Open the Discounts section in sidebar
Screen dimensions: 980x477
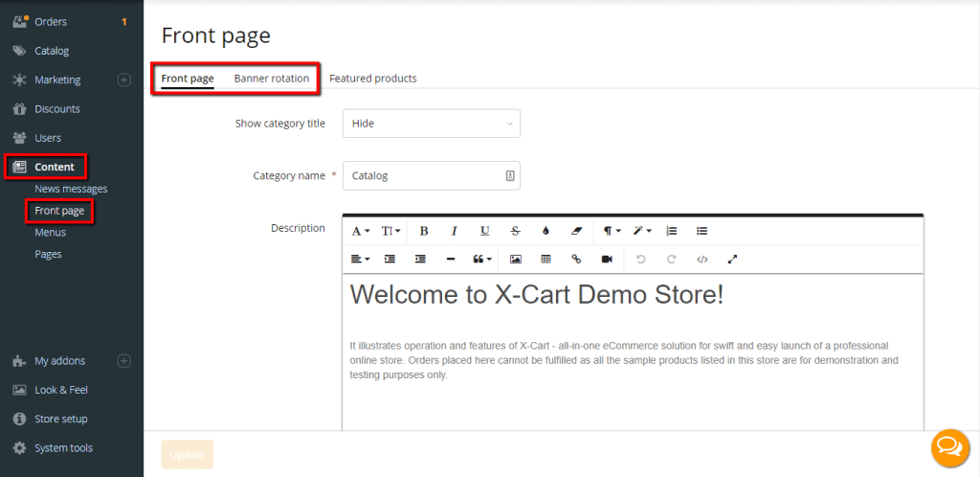[57, 109]
